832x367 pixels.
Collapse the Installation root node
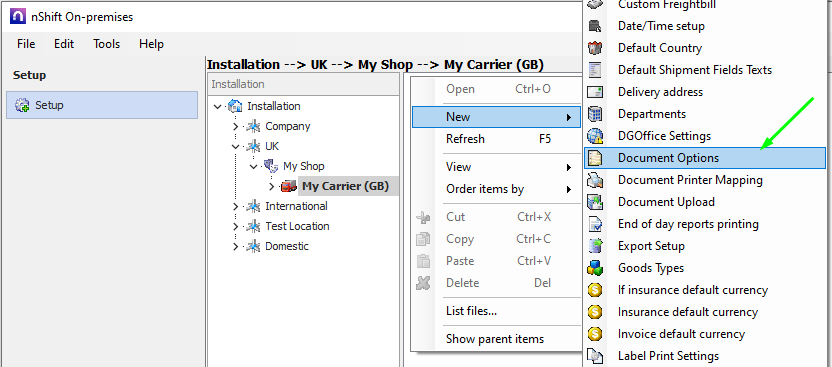(217, 107)
